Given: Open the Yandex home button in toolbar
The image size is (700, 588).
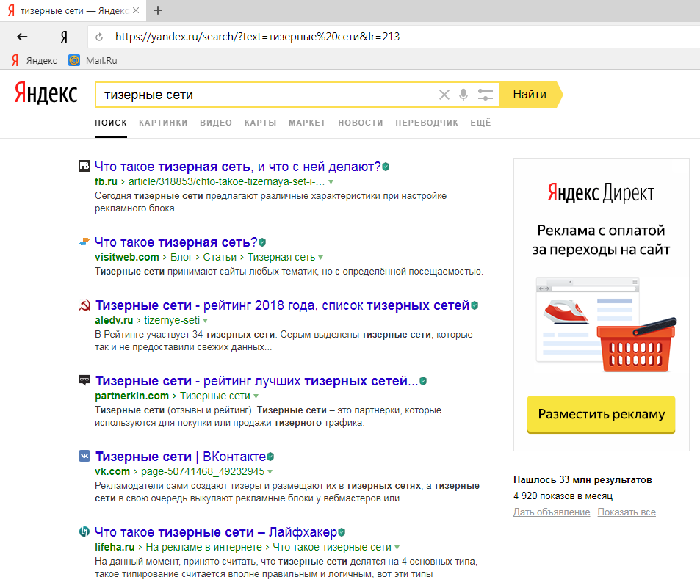Looking at the screenshot, I should tap(65, 37).
